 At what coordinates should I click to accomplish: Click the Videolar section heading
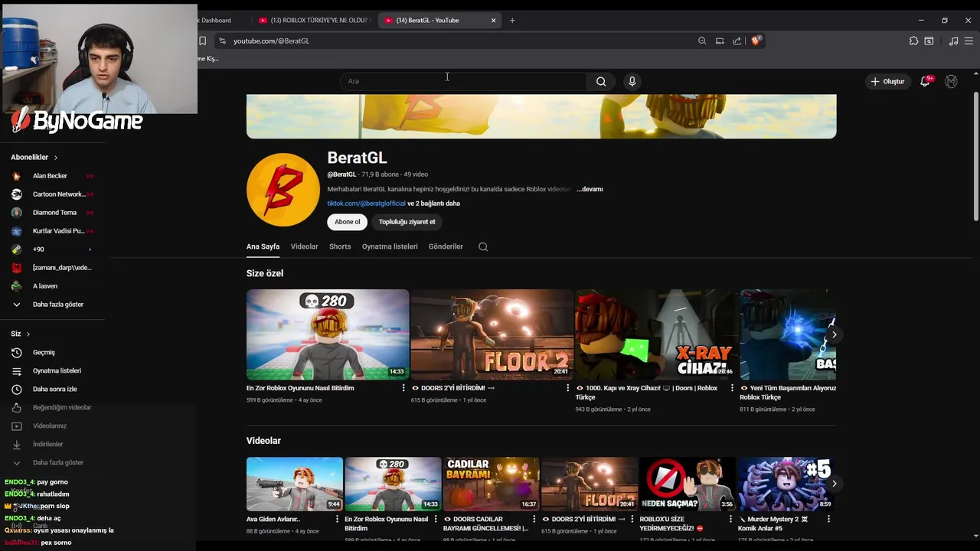[263, 441]
